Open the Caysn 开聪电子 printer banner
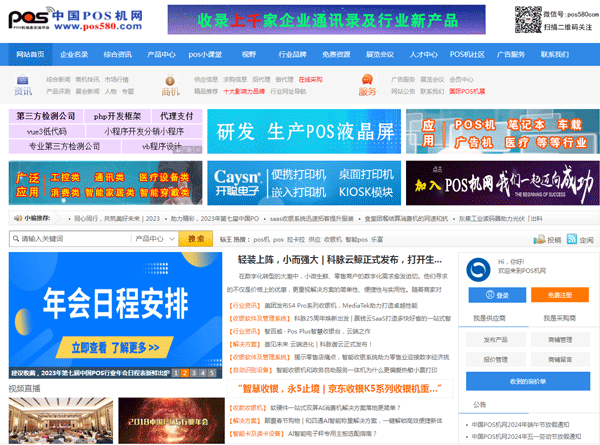This screenshot has height=445, width=600. point(304,183)
